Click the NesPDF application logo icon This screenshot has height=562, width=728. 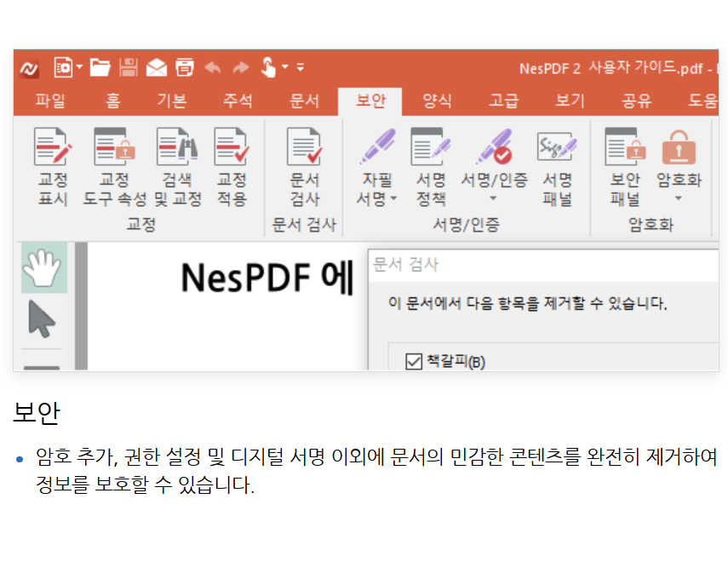click(x=29, y=69)
